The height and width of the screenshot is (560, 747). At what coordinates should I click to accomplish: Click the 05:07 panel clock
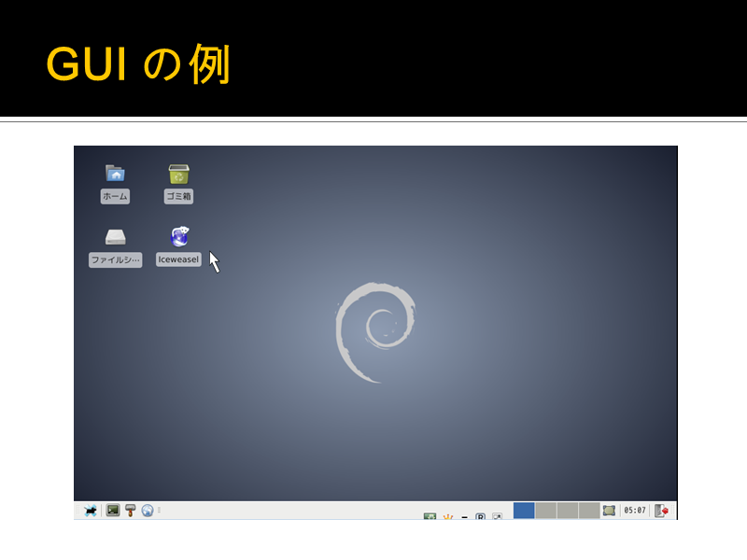(x=635, y=511)
